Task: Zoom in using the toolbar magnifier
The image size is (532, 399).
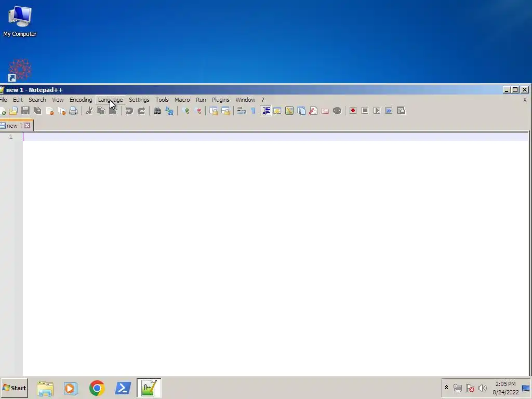Action: tap(185, 111)
